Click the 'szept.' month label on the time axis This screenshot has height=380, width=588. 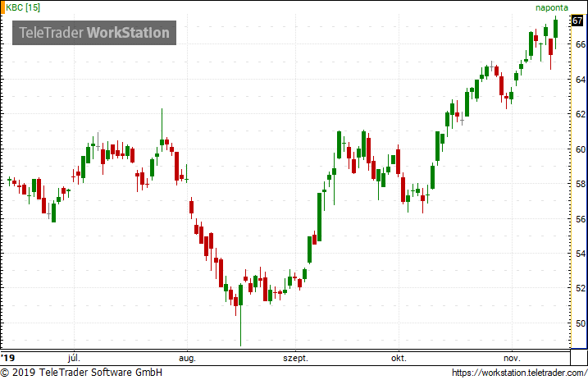[x=295, y=358]
